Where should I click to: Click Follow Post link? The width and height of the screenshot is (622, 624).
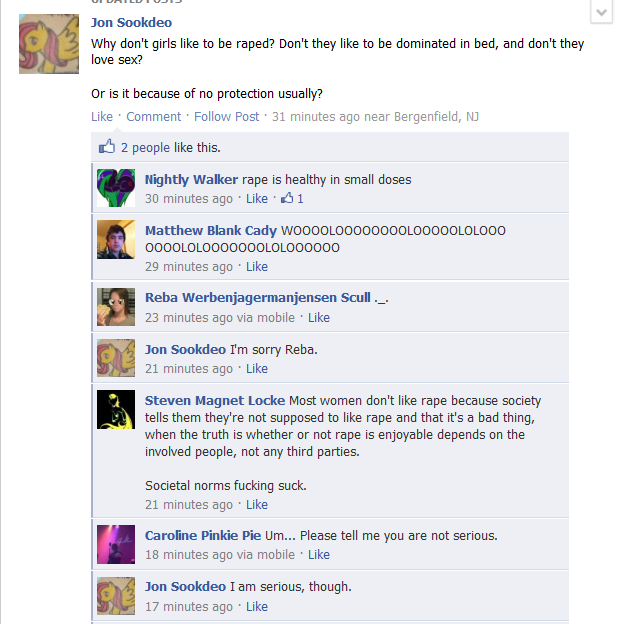click(226, 117)
